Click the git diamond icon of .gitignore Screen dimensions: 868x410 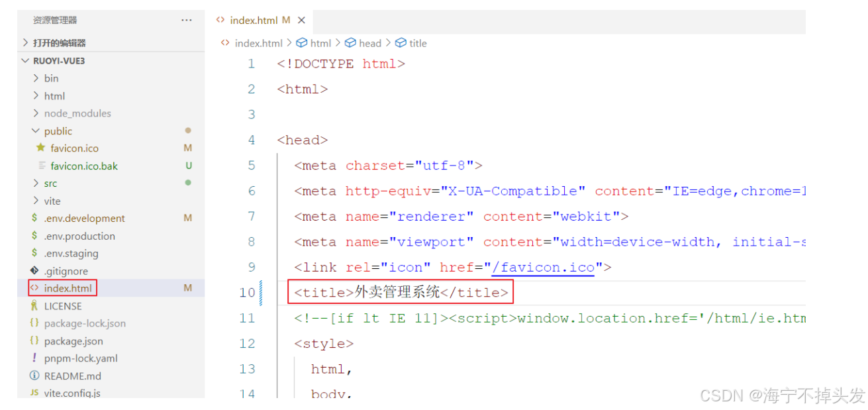[34, 271]
